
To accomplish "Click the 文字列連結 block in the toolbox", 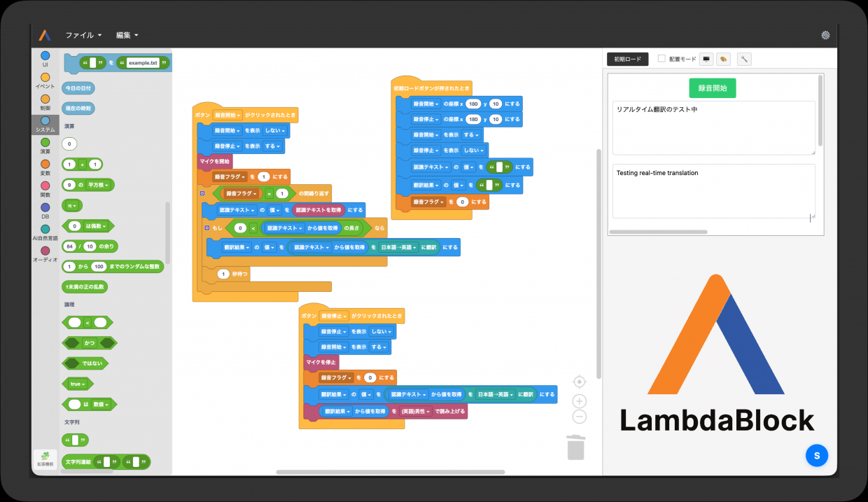I will (106, 462).
